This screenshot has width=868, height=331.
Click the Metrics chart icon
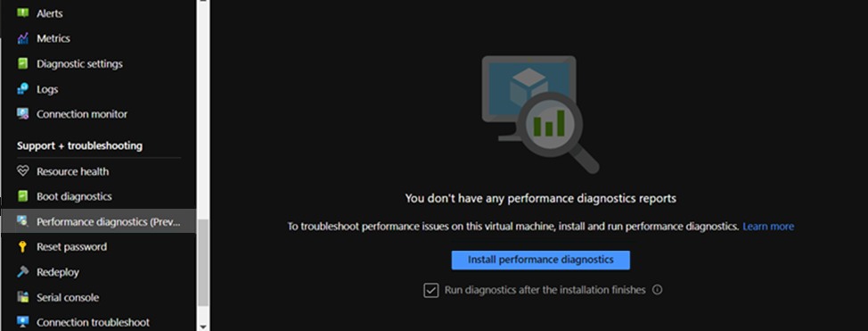pyautogui.click(x=22, y=38)
